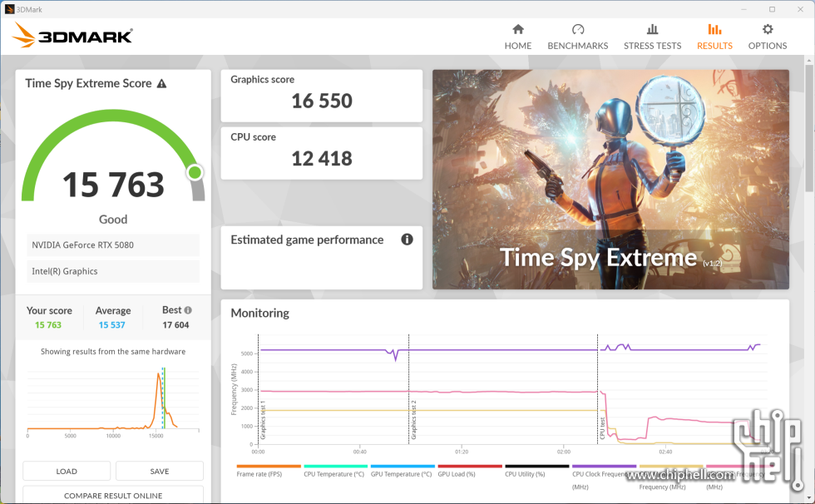This screenshot has height=504, width=815.
Task: Maximize the 3DMark window
Action: click(772, 9)
